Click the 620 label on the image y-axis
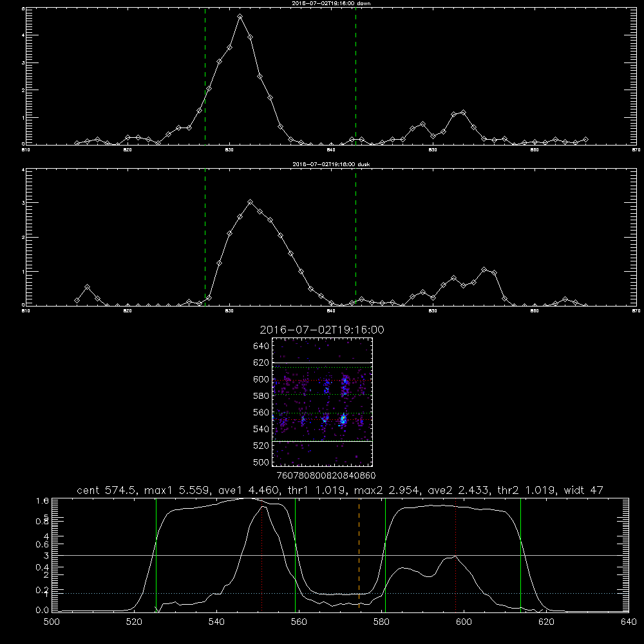This screenshot has width=644, height=644. [261, 363]
